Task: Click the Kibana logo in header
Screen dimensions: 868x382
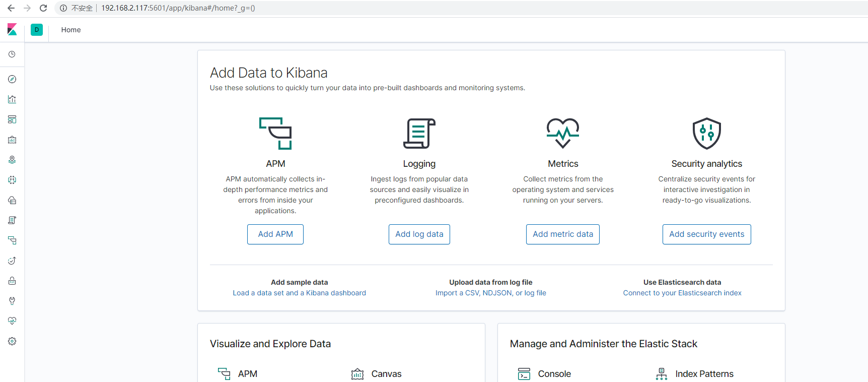Action: click(x=12, y=30)
